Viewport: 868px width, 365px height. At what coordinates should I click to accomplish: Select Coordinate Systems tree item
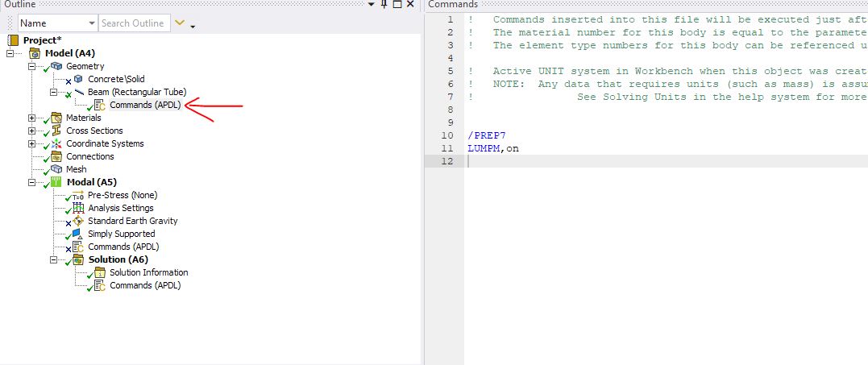[x=106, y=143]
